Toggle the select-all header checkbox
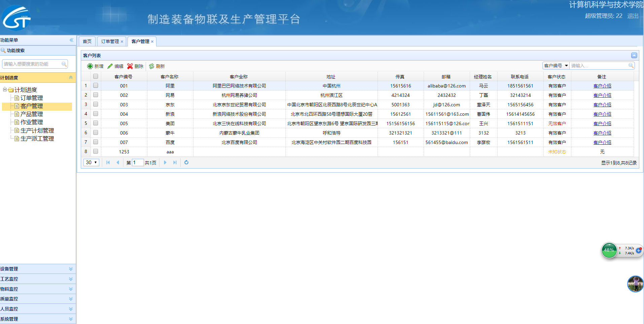Viewport: 644px width, 324px height. [96, 76]
